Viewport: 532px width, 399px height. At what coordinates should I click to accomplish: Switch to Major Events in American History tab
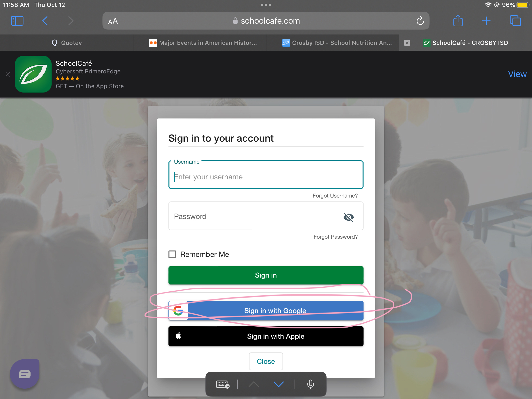[x=203, y=43]
